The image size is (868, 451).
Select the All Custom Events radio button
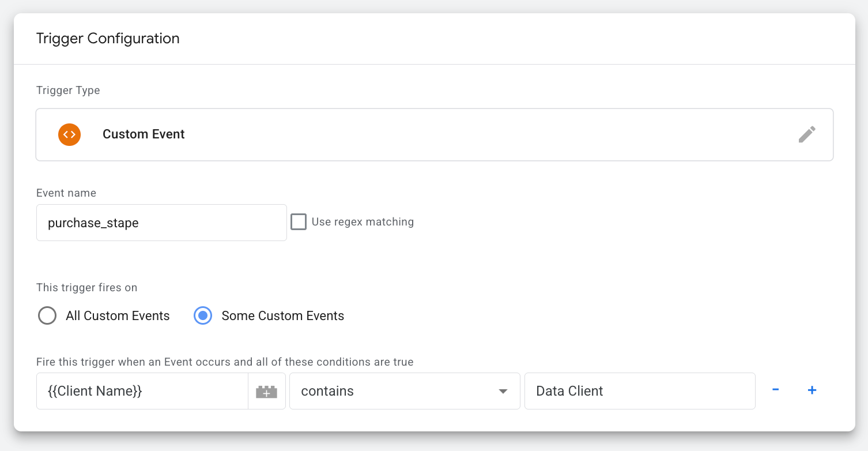47,316
